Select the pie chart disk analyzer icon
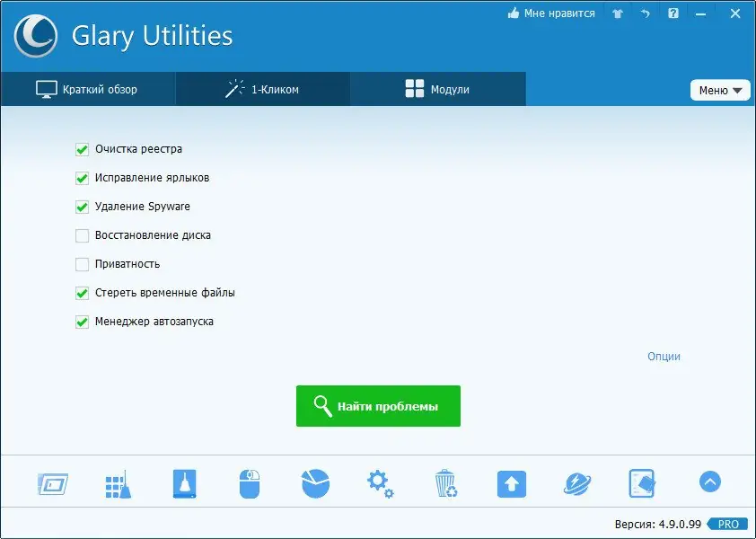 click(x=314, y=482)
